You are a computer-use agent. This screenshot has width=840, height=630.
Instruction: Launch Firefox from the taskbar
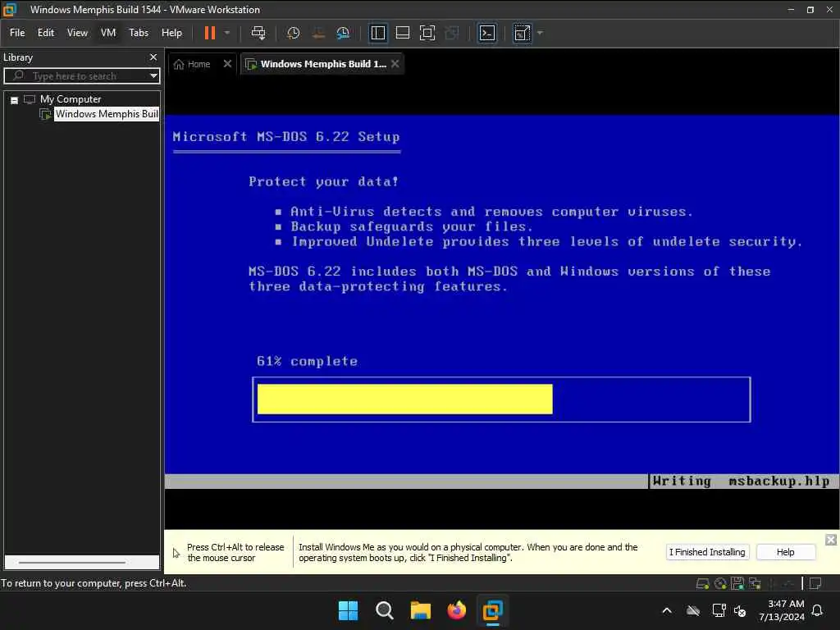pyautogui.click(x=456, y=610)
